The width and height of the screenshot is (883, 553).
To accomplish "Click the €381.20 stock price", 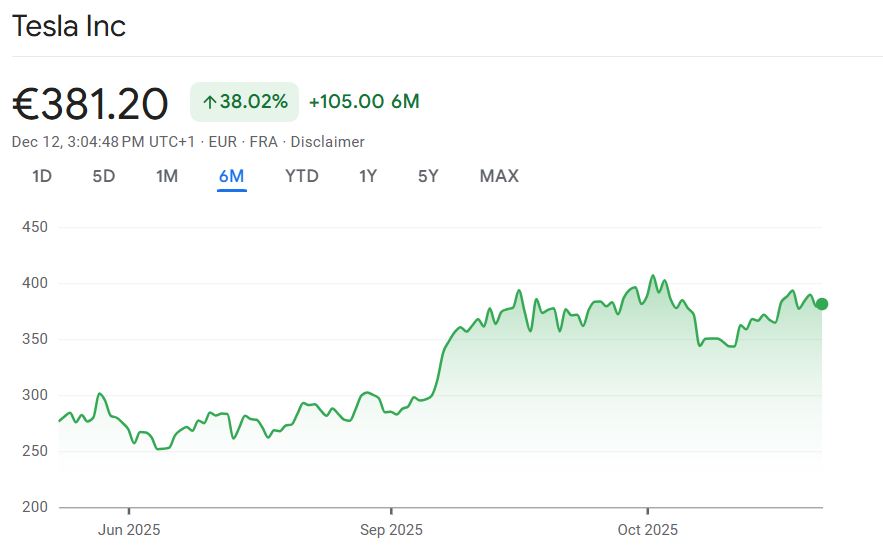I will click(x=90, y=102).
